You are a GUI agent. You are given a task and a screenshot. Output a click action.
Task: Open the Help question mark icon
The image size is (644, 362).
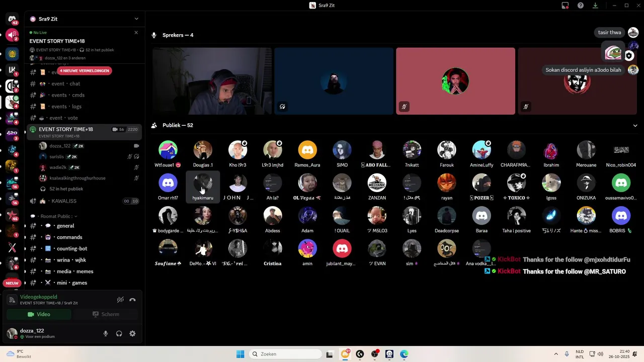(x=581, y=6)
